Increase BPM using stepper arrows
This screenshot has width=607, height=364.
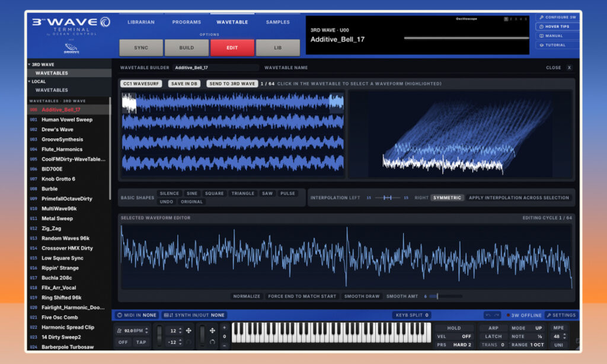coord(147,329)
